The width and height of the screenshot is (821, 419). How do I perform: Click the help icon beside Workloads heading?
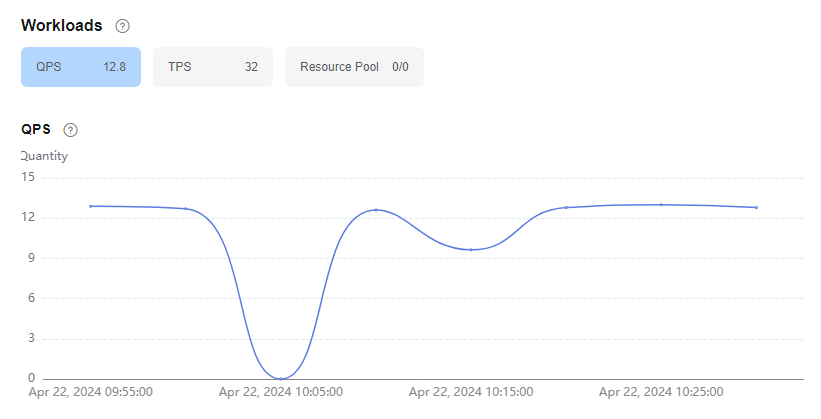pos(123,26)
